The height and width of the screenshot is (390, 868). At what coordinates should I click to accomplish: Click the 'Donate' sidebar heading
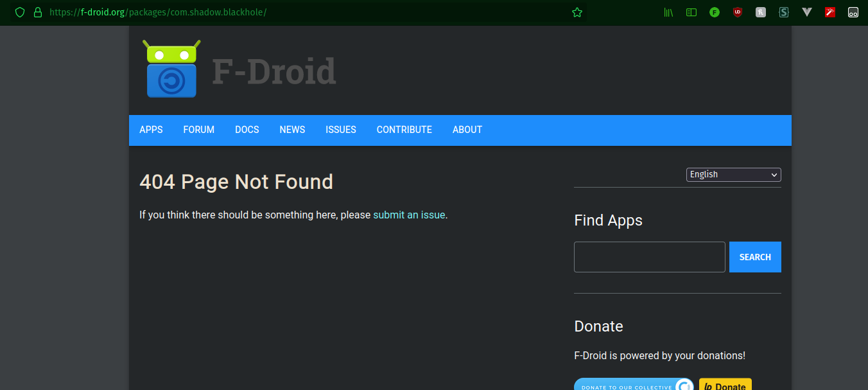tap(598, 326)
